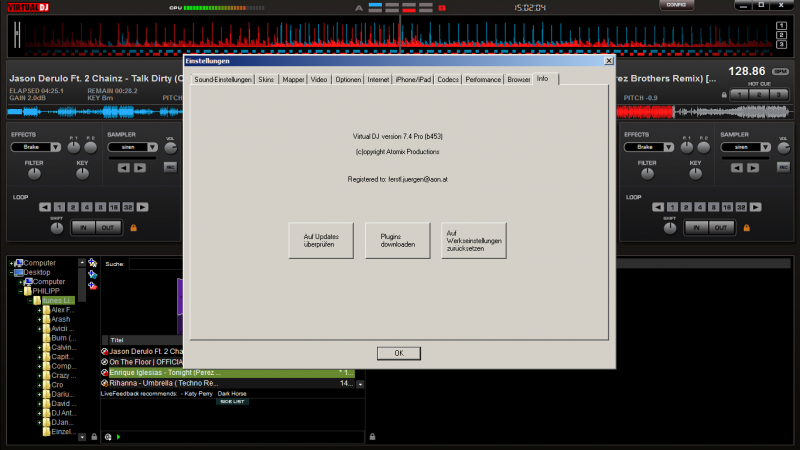Click previous sample arrow on right deck sampler
The width and height of the screenshot is (800, 450).
click(x=737, y=168)
